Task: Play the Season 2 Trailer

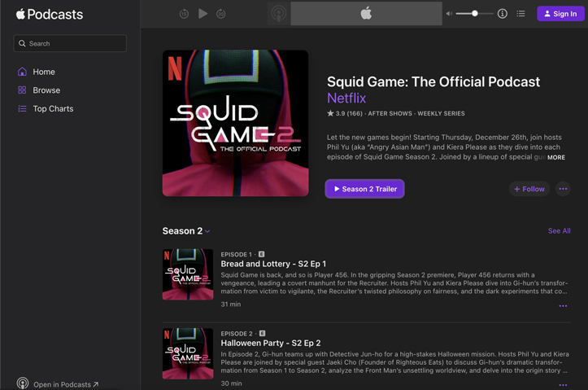Action: click(x=365, y=189)
